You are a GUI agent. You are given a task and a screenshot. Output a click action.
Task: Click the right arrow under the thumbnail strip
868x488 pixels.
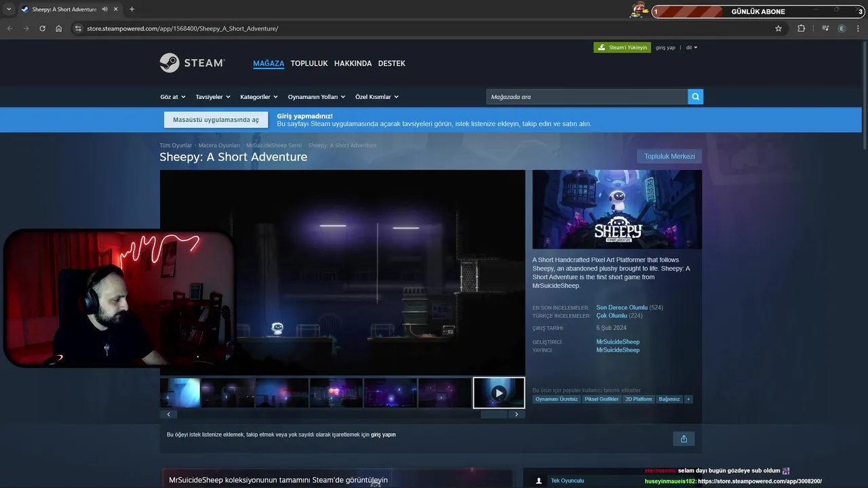tap(517, 414)
